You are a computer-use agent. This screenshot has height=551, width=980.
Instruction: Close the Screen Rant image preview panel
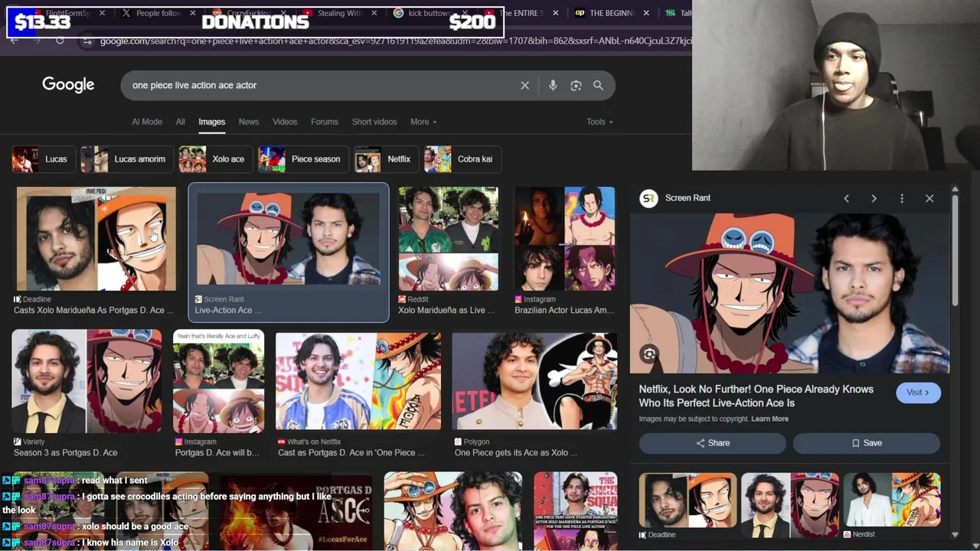click(x=929, y=198)
